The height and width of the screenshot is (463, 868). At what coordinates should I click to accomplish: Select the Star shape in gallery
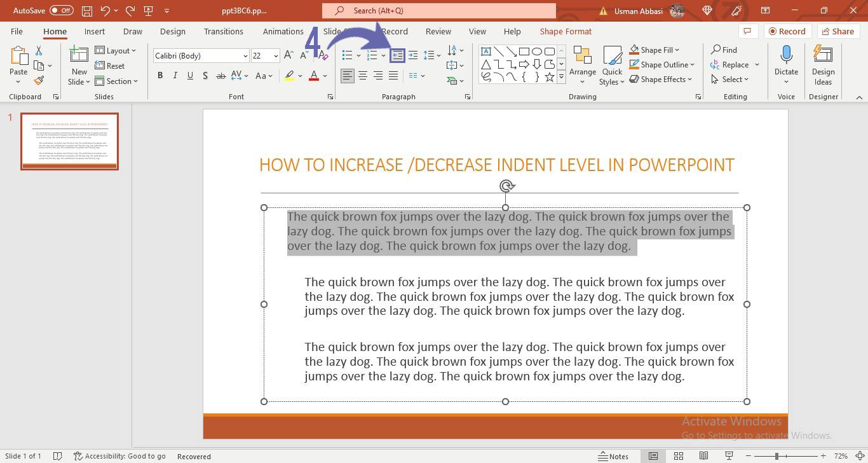point(550,77)
